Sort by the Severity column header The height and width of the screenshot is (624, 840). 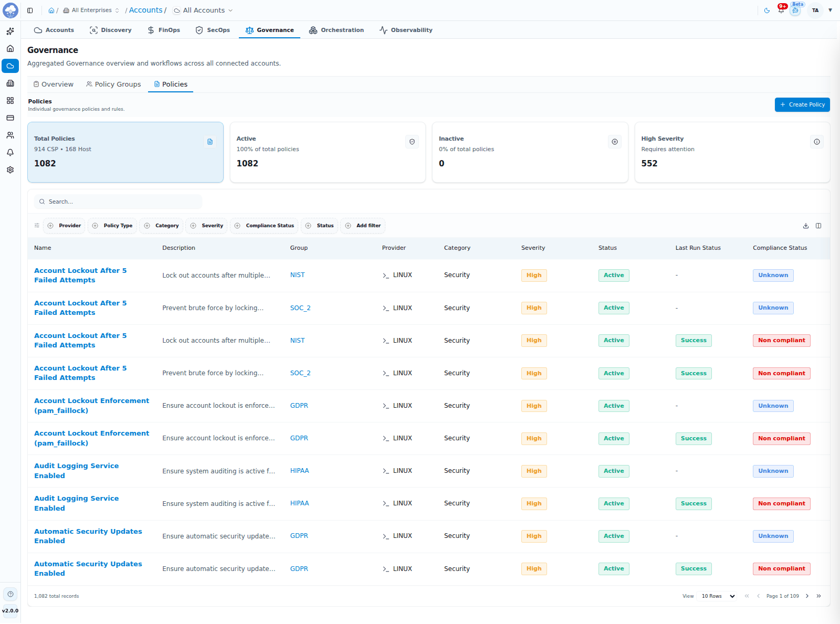(533, 248)
